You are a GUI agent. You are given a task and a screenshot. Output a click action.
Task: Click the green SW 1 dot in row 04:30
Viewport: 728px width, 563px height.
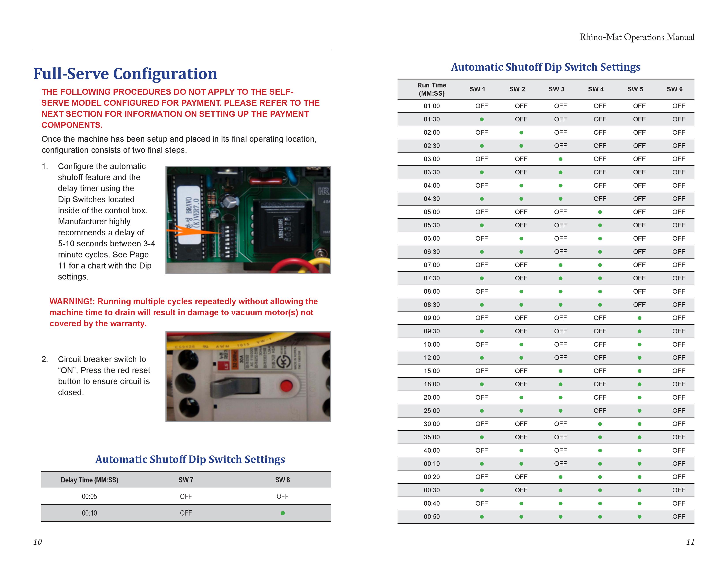click(482, 199)
